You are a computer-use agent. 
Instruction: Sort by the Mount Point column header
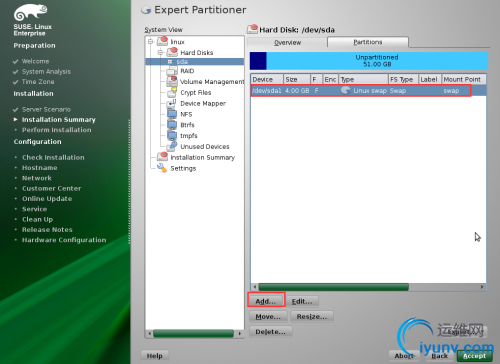464,79
